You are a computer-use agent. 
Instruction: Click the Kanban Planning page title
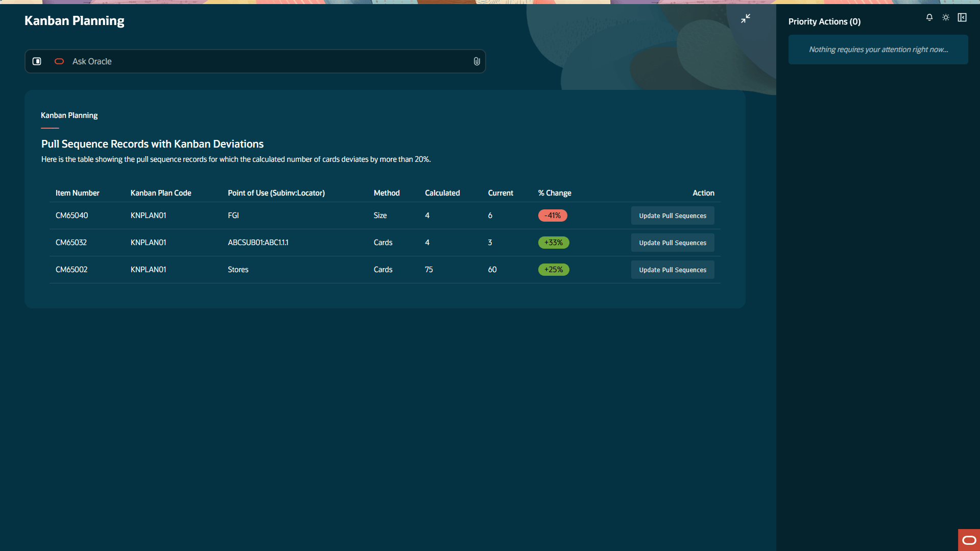(75, 21)
